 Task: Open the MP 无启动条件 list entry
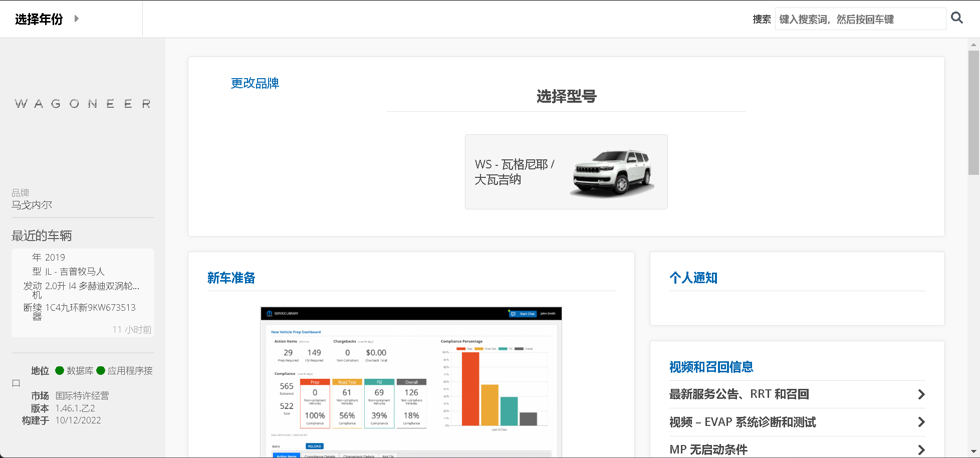(708, 449)
